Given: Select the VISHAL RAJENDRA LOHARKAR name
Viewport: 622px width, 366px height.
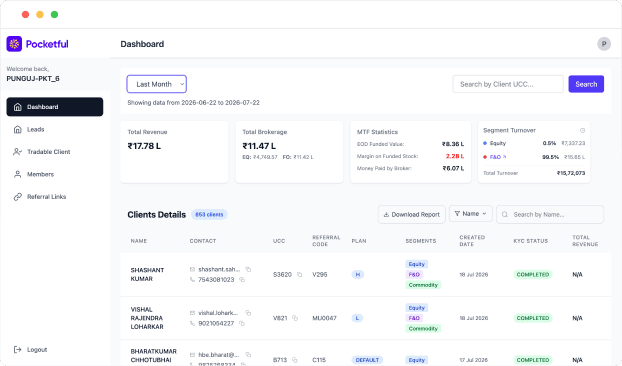Looking at the screenshot, I should pos(147,318).
